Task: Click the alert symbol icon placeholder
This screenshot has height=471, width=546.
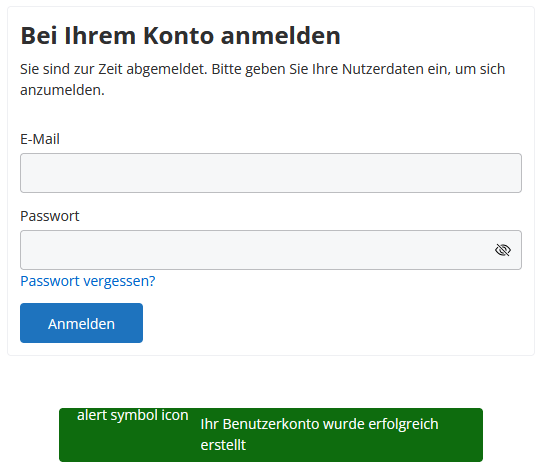Action: (133, 415)
